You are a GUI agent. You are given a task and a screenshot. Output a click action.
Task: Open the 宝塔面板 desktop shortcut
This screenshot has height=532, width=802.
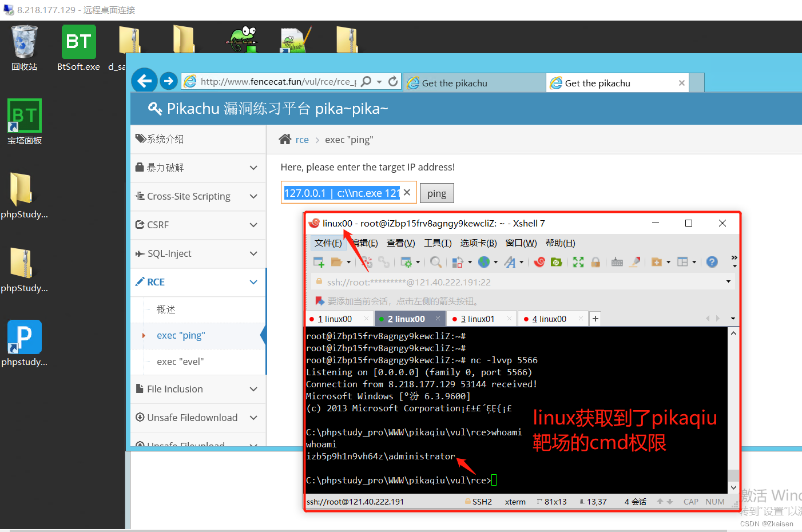click(24, 122)
